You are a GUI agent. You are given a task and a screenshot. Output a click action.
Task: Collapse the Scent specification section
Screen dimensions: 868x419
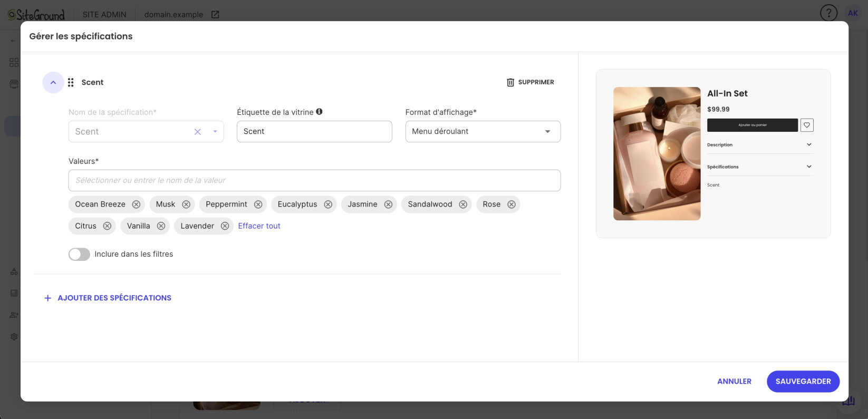coord(53,83)
